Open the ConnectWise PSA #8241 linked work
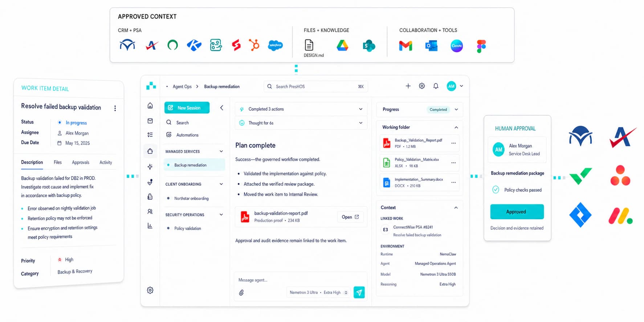Image resolution: width=644 pixels, height=322 pixels. [413, 227]
